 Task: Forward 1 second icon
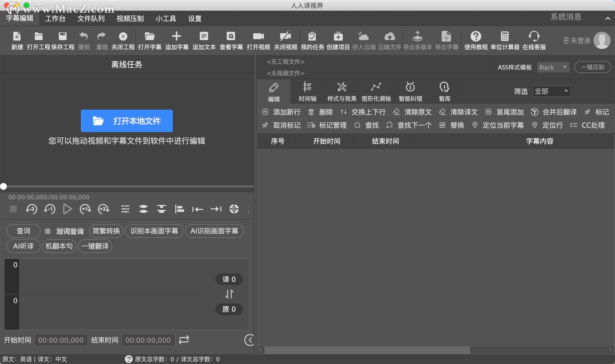pyautogui.click(x=85, y=209)
